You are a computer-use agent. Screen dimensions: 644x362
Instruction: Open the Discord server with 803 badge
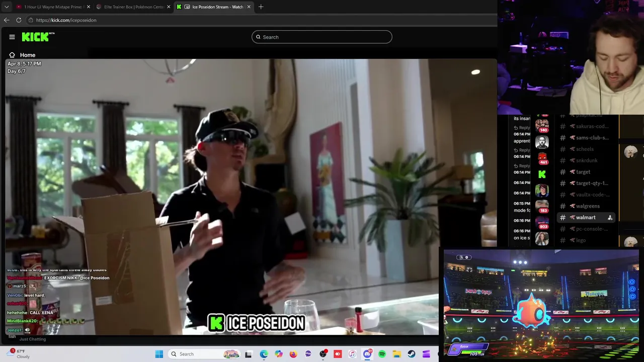click(x=542, y=223)
